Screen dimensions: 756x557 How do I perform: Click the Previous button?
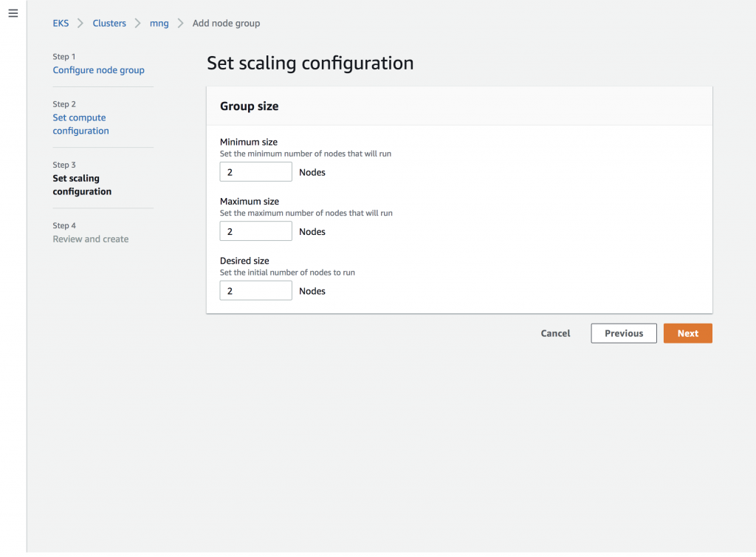[623, 333]
